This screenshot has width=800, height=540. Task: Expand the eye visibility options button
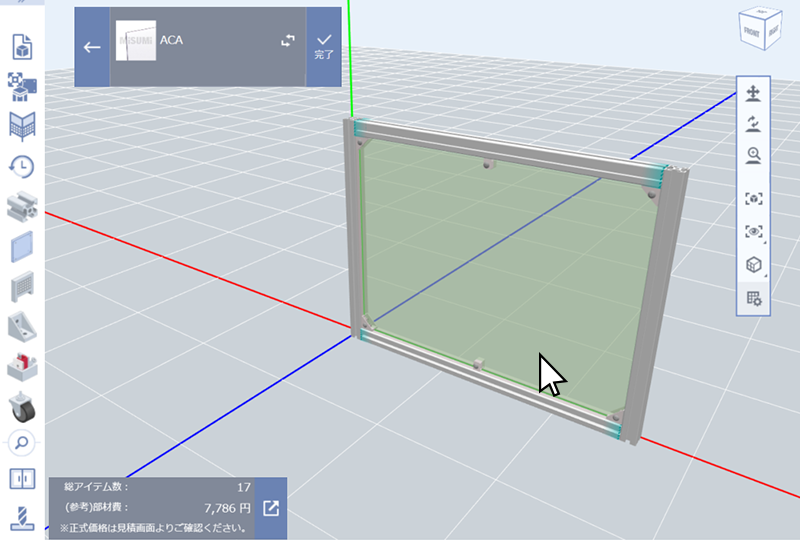coord(754,232)
